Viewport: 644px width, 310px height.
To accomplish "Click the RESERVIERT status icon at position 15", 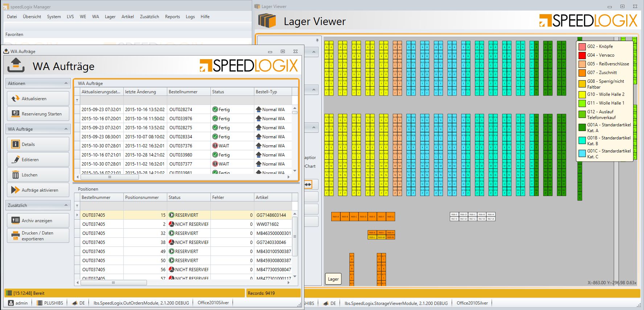I will coord(172,215).
